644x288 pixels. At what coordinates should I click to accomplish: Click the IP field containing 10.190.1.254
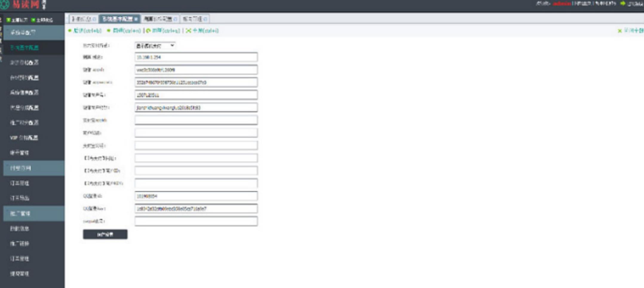tap(196, 57)
